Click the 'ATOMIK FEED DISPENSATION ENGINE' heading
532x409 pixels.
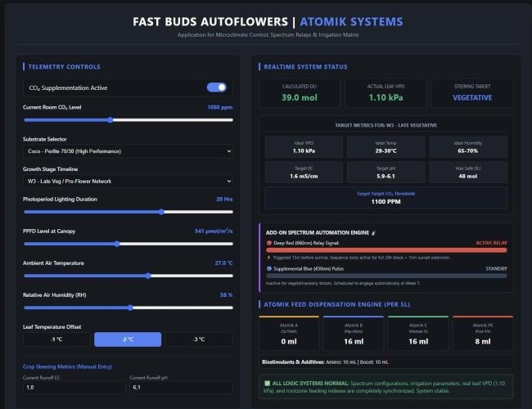(x=337, y=304)
